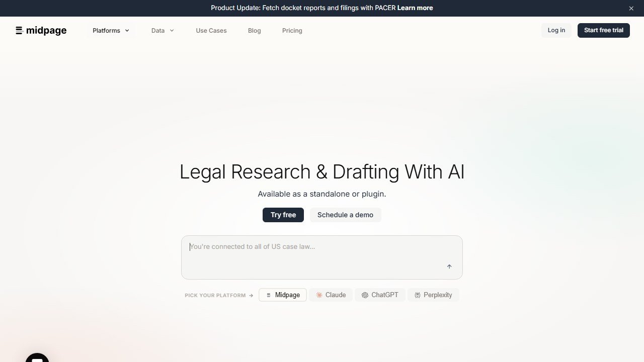The height and width of the screenshot is (362, 644).
Task: Select the Claude platform tab
Action: pos(331,295)
